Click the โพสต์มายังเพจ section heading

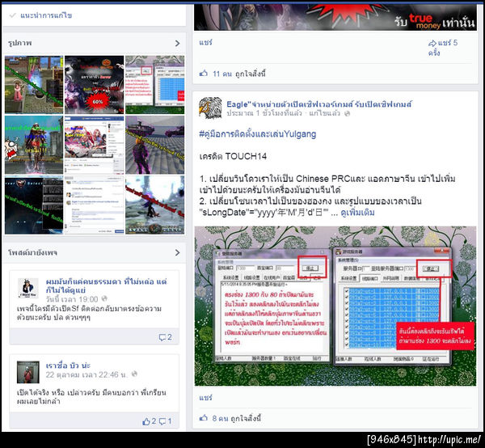(32, 253)
